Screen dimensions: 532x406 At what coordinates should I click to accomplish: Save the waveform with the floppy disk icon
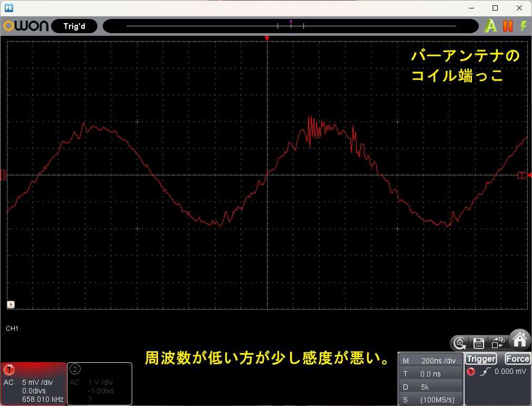click(x=479, y=343)
